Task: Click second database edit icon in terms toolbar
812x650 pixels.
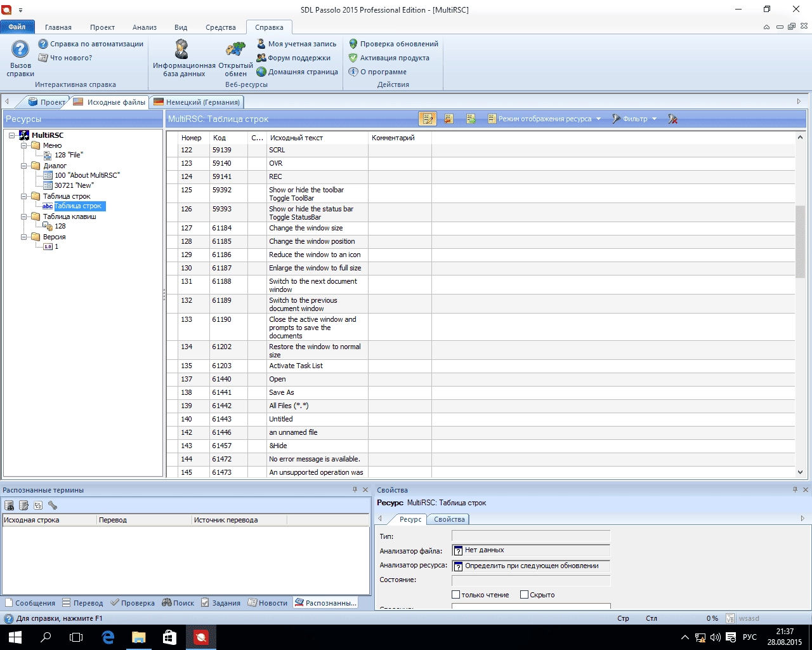Action: click(x=24, y=505)
